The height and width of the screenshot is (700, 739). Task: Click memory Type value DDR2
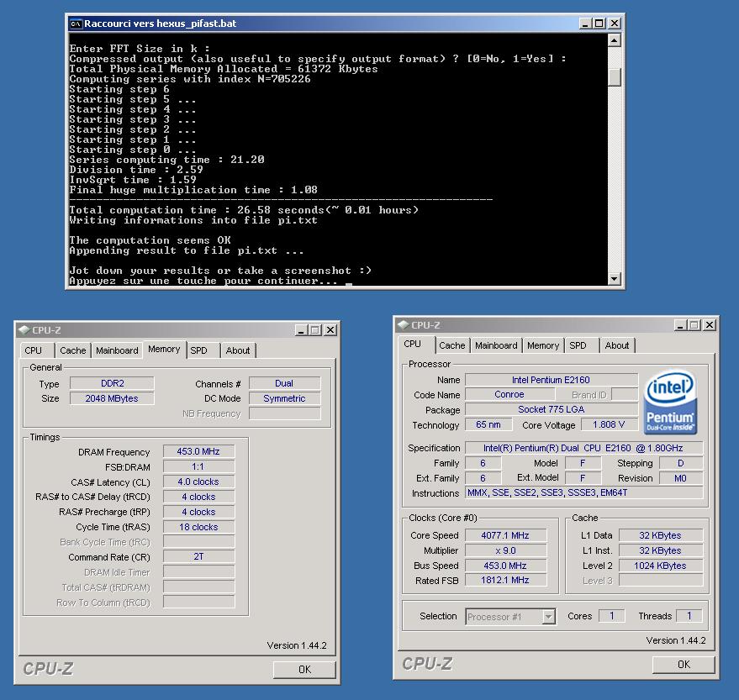(112, 383)
